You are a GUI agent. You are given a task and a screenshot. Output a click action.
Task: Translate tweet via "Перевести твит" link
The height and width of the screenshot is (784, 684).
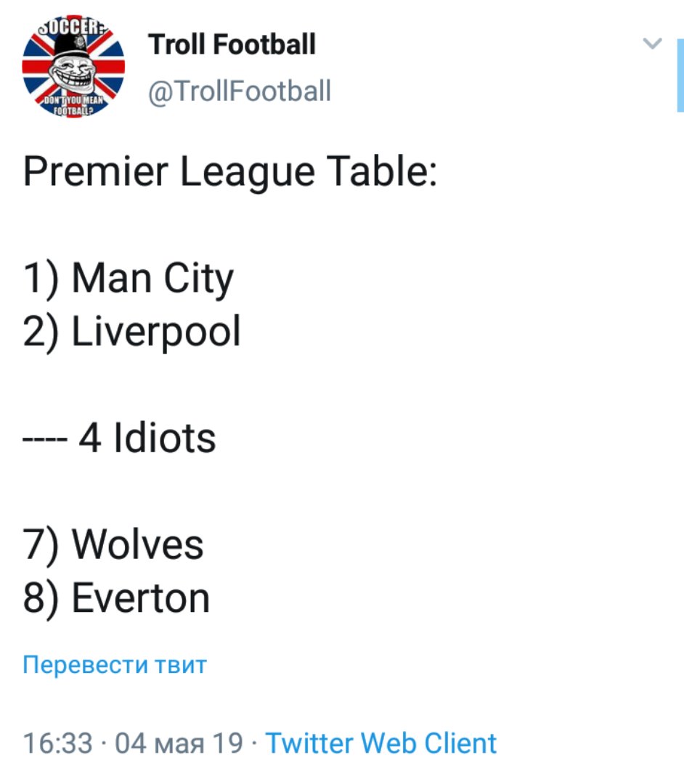click(115, 664)
